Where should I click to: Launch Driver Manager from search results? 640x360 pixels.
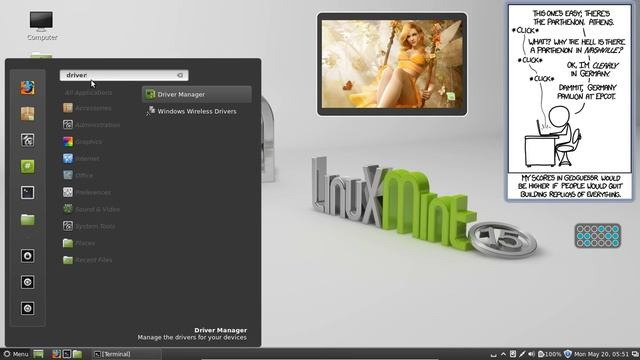tap(197, 94)
